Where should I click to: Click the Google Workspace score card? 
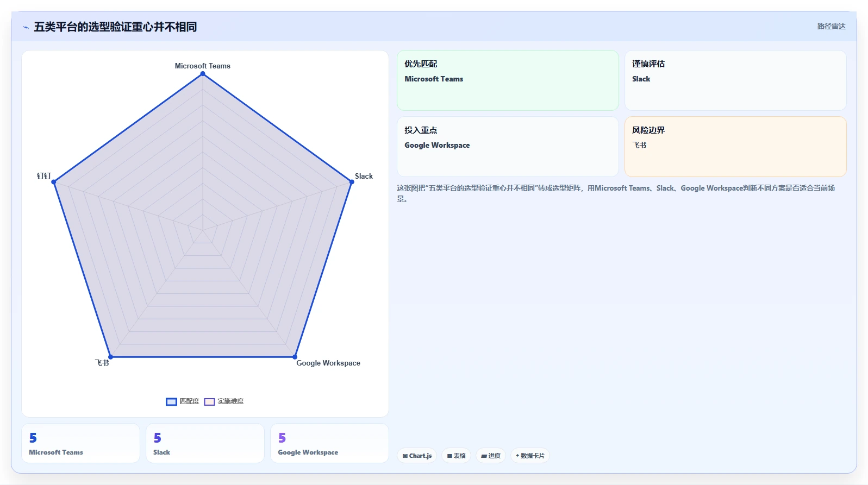329,443
